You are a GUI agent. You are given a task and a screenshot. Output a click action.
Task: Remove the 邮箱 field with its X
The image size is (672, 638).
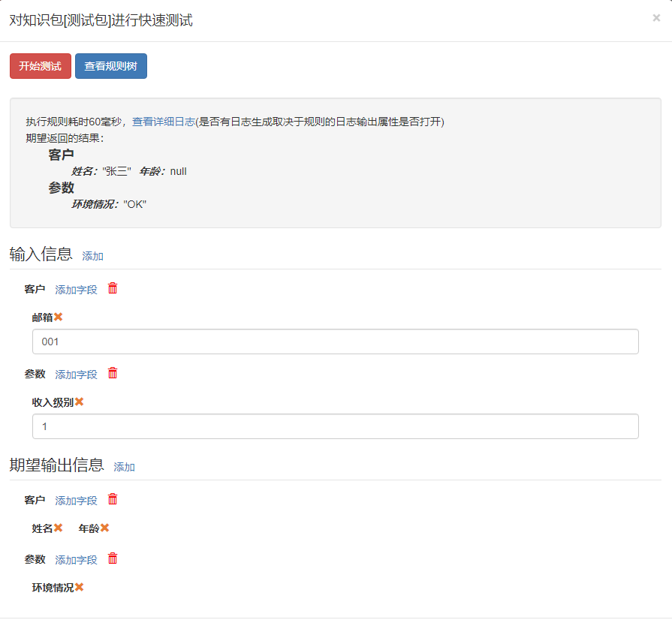pyautogui.click(x=59, y=317)
